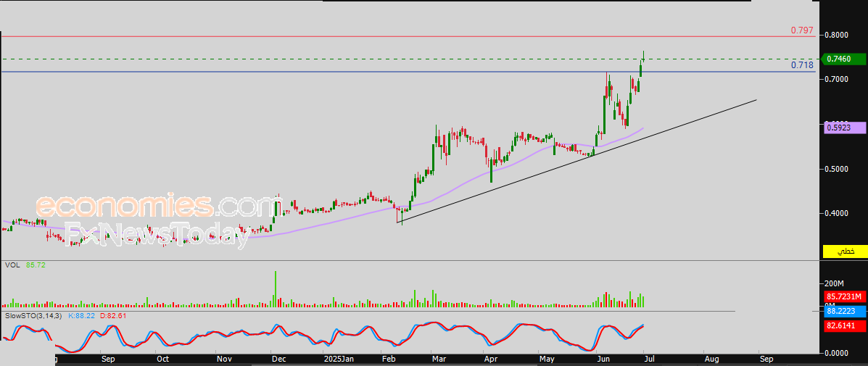
Task: Click the green 85.72 volume value
Action: [36, 265]
